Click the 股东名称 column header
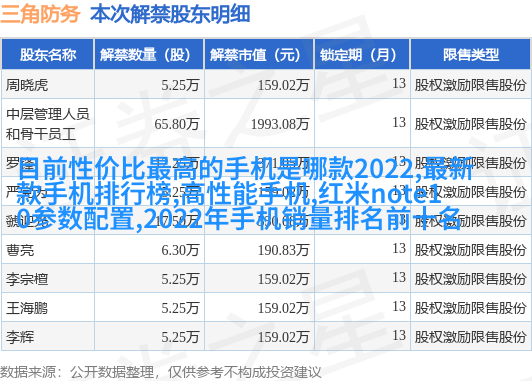Viewport: 532px width, 381px height. pyautogui.click(x=48, y=55)
